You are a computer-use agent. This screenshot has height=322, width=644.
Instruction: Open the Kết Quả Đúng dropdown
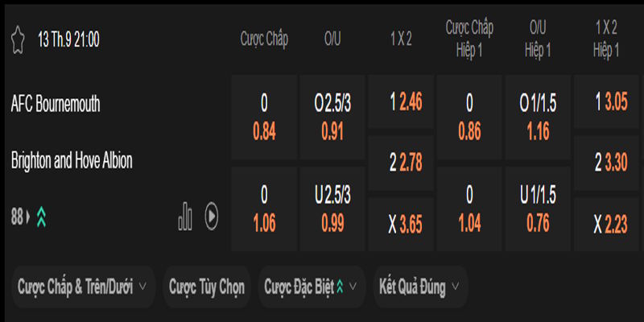click(420, 287)
